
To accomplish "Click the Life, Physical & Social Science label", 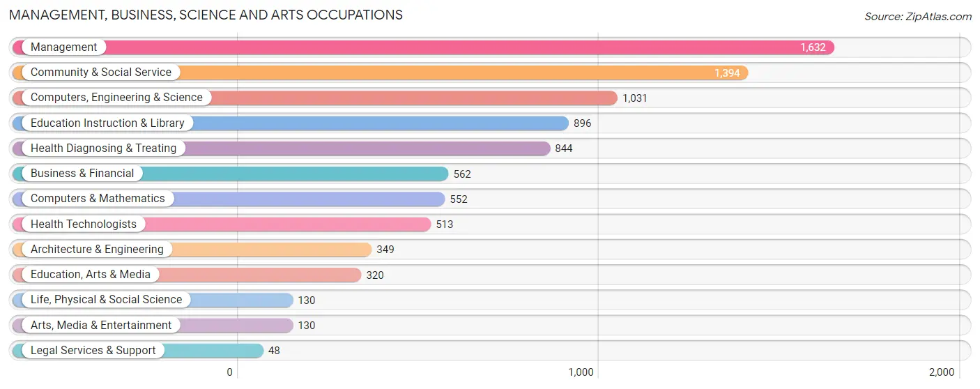I will (x=106, y=300).
